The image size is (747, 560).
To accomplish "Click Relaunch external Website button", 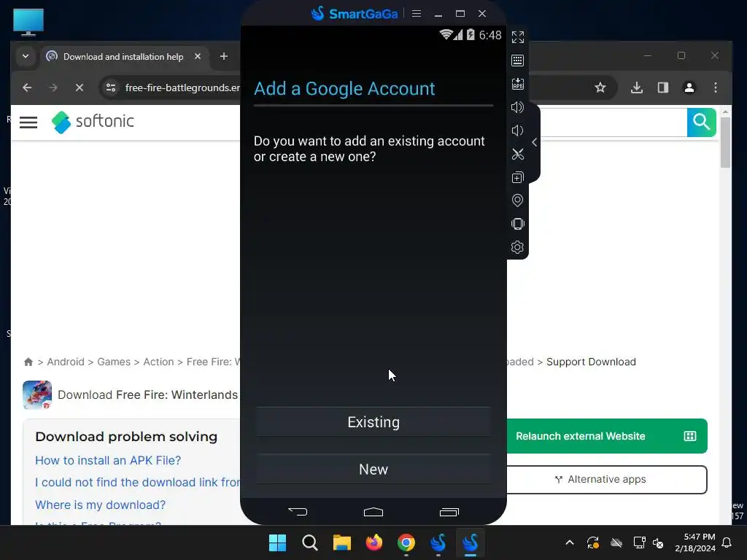I will (606, 436).
